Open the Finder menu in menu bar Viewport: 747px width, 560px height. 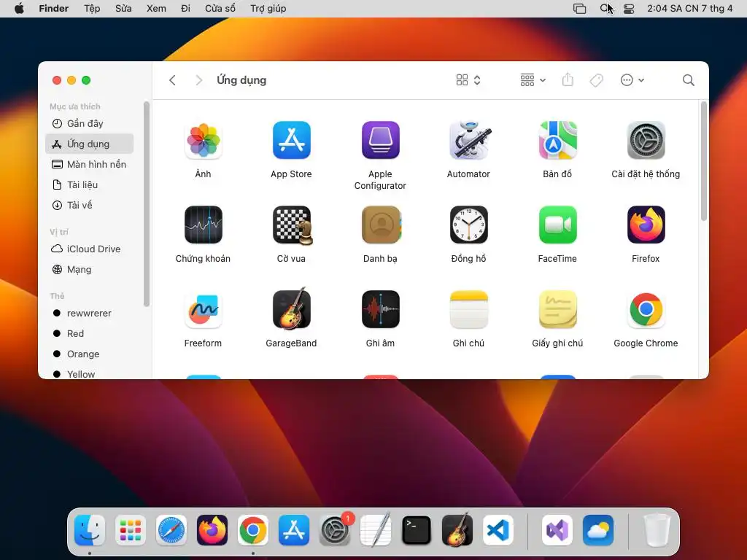pyautogui.click(x=54, y=8)
